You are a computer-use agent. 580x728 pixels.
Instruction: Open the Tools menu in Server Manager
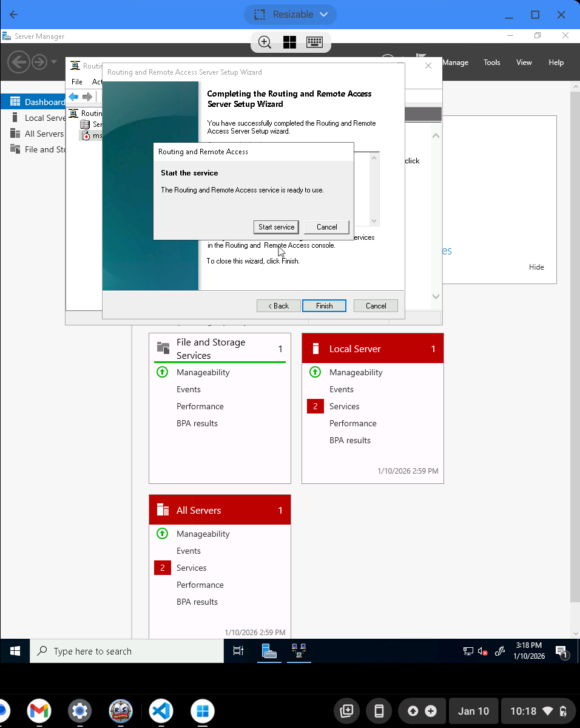point(491,63)
